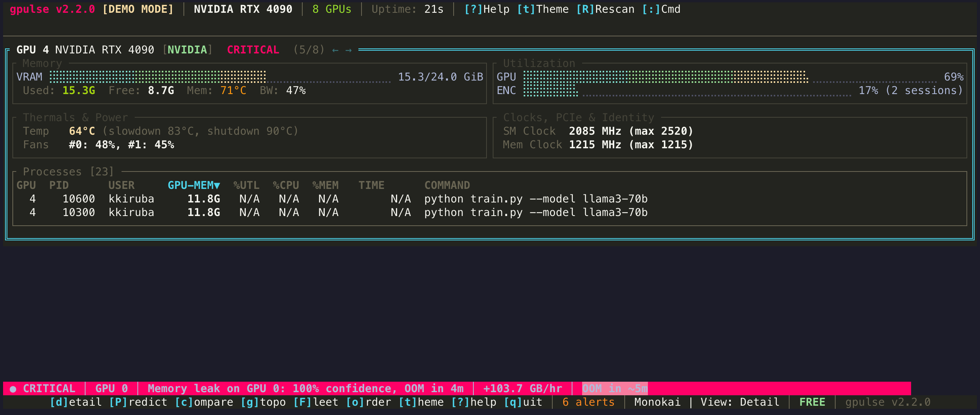Switch theme using the header [t]Theme control
Screen dimensions: 980x415
click(x=543, y=9)
